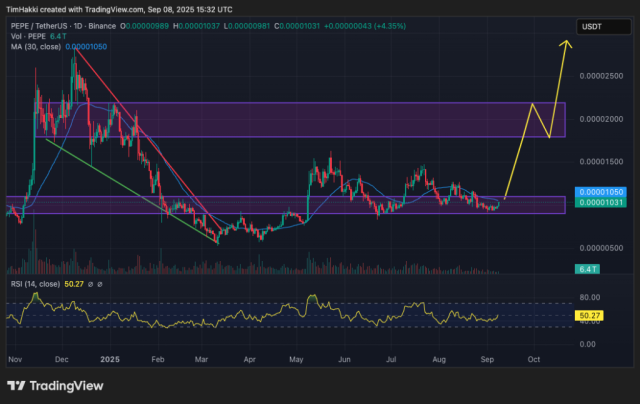
Task: Select the MA (30, close) indicator legend
Action: [36, 47]
